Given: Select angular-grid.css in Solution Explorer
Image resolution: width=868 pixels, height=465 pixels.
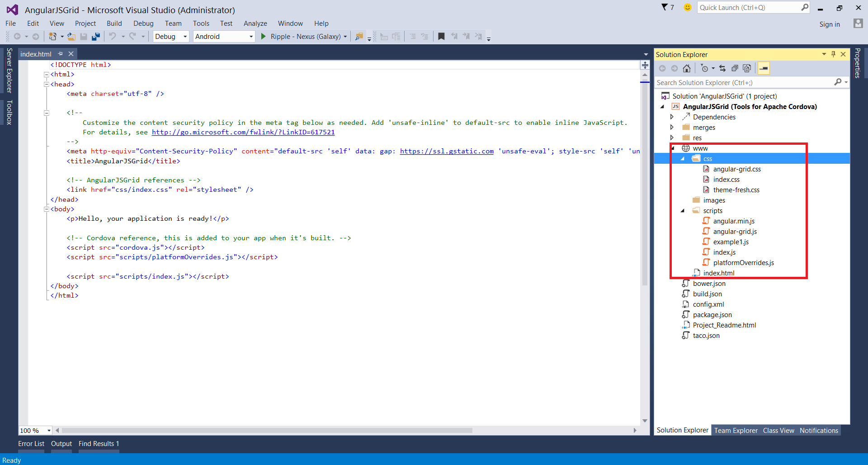Looking at the screenshot, I should (x=737, y=169).
